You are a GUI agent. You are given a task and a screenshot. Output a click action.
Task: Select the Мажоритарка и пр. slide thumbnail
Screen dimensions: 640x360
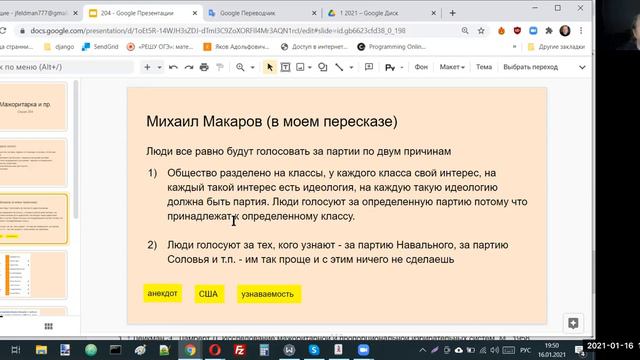click(x=33, y=107)
